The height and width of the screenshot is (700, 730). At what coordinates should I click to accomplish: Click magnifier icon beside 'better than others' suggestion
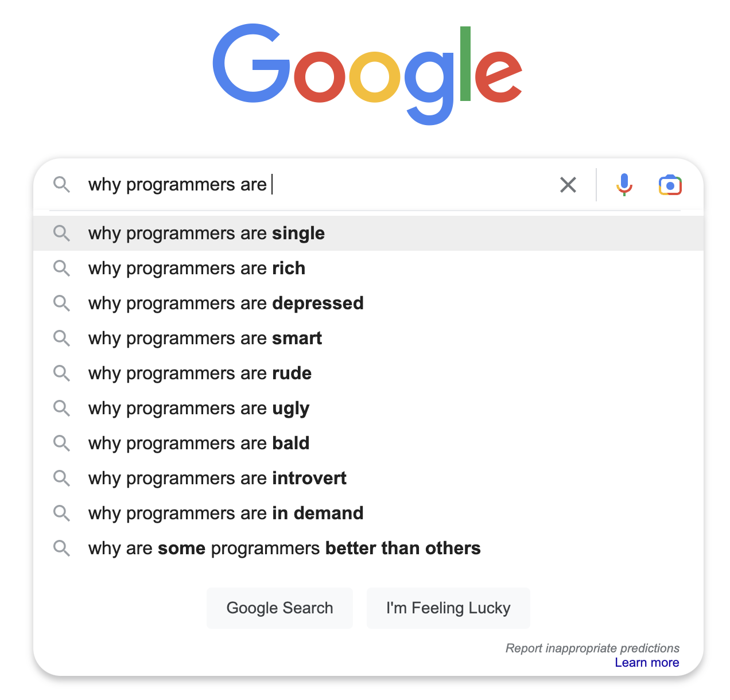61,548
